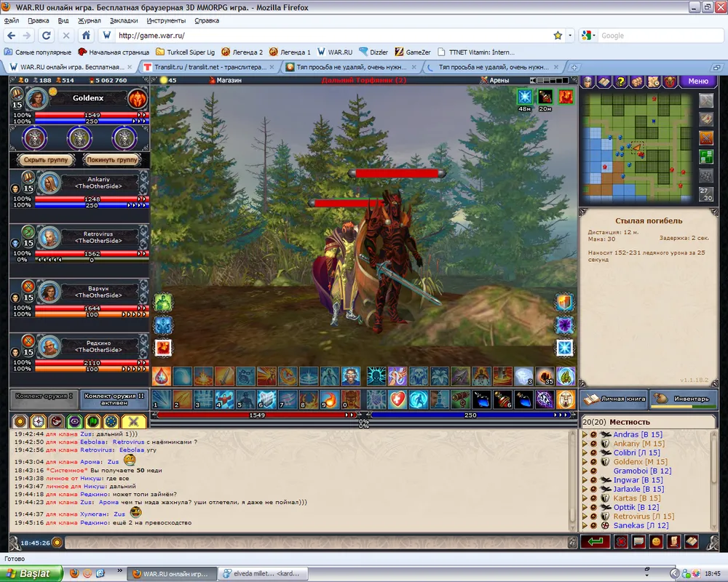
Task: Click the green network screens icon beside the minimap
Action: click(x=706, y=156)
